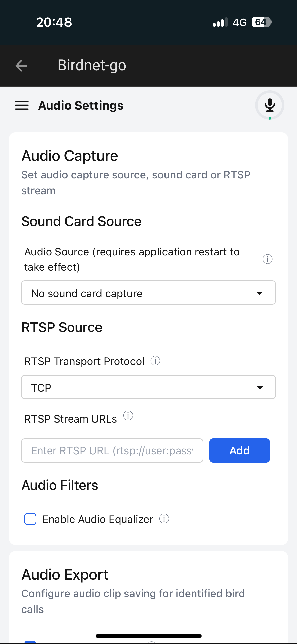
Task: Focus the Enter RTSP URL field
Action: 112,450
